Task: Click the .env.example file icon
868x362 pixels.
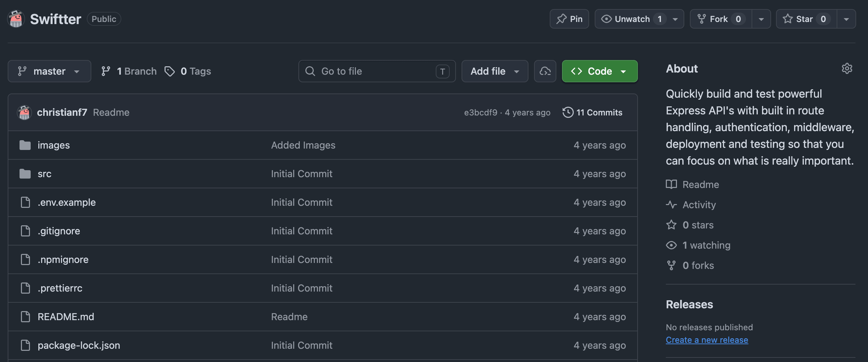Action: (x=25, y=202)
